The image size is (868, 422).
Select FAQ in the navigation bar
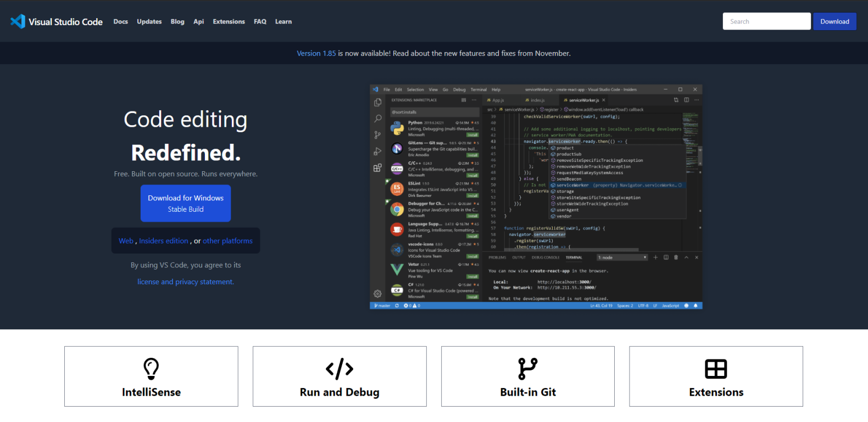point(260,22)
